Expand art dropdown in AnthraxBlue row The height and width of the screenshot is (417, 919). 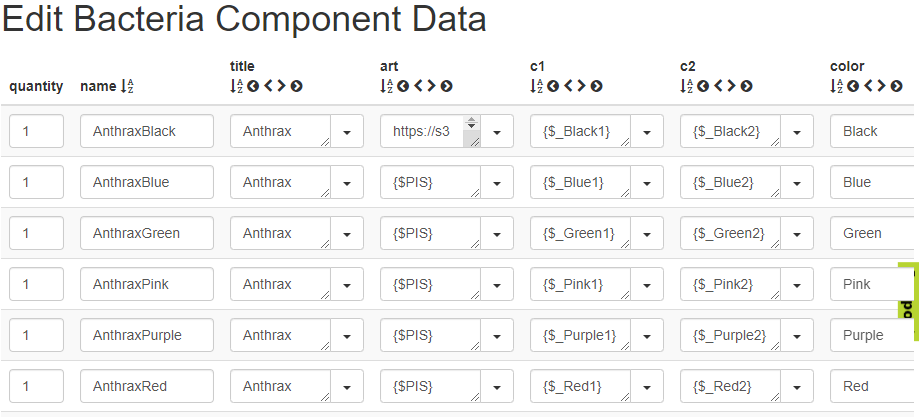click(497, 182)
